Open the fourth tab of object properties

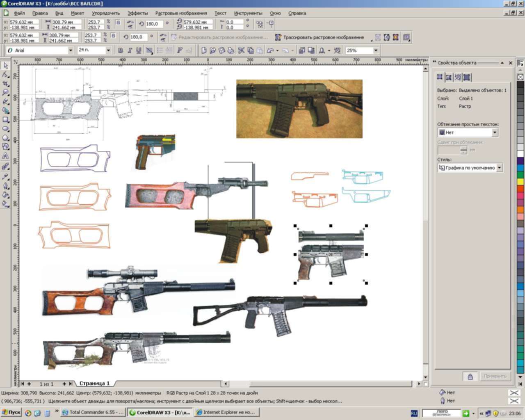click(467, 77)
